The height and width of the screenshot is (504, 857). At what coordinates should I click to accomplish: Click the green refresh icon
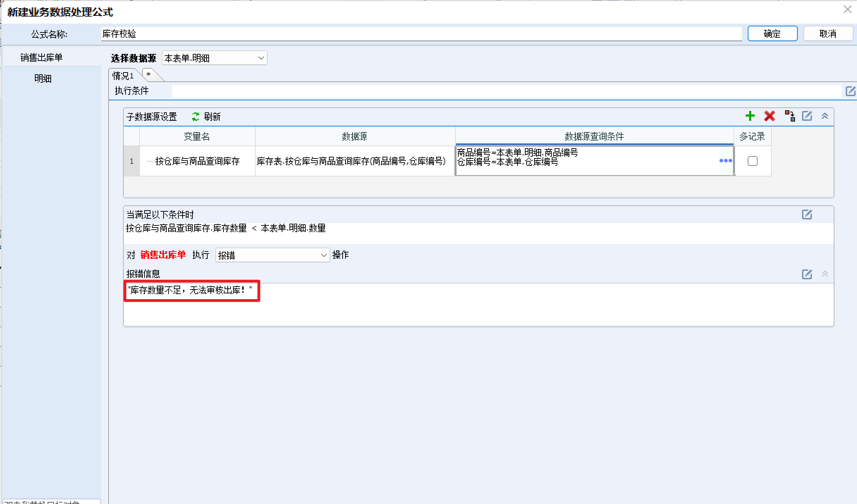coord(196,117)
